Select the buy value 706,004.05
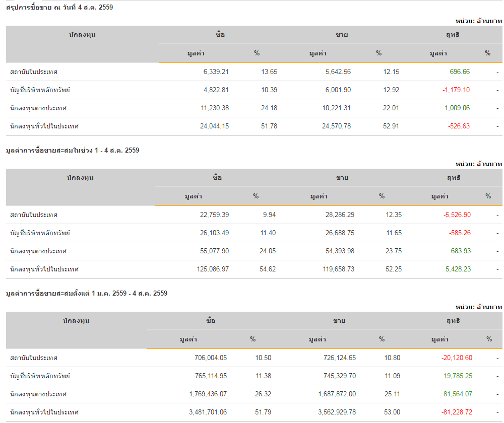 click(208, 358)
